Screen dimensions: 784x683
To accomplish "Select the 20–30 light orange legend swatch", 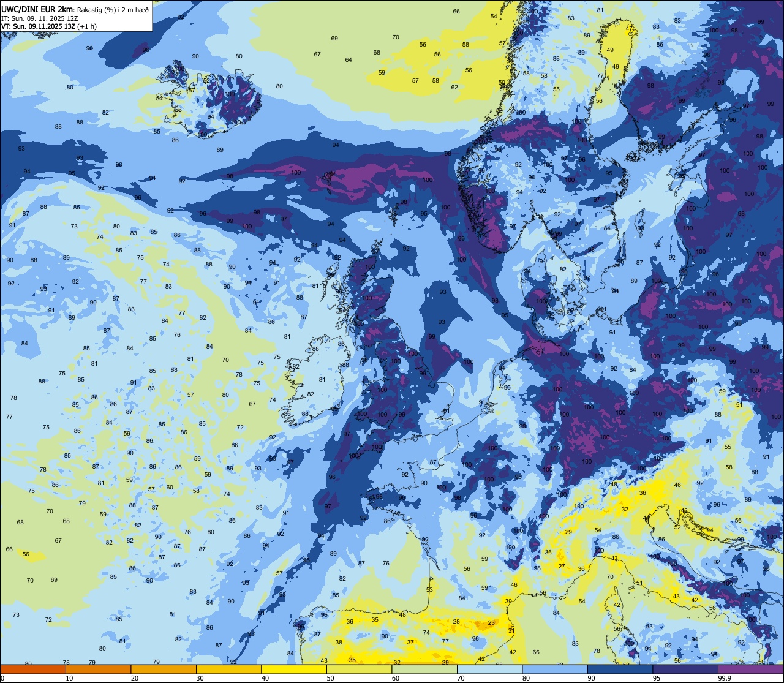I will (164, 669).
